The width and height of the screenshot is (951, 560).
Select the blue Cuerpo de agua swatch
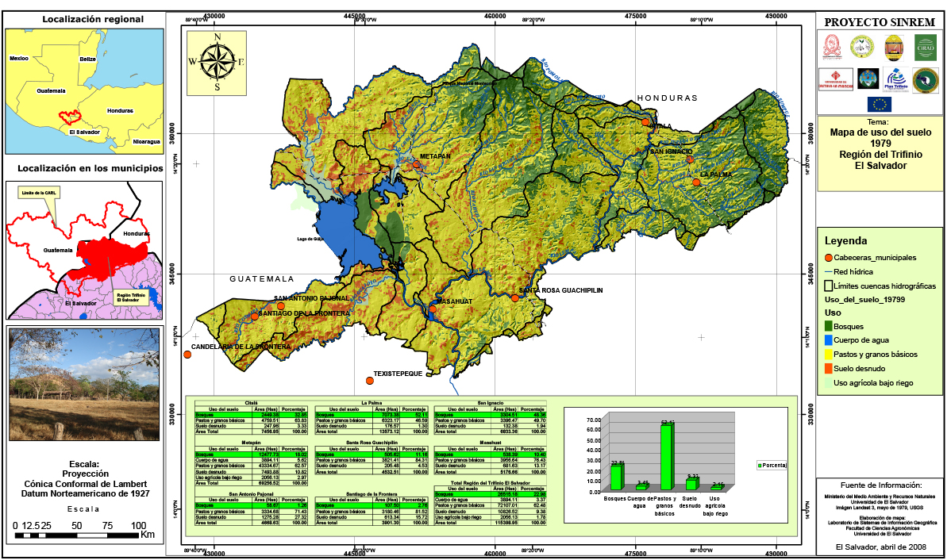pos(829,340)
